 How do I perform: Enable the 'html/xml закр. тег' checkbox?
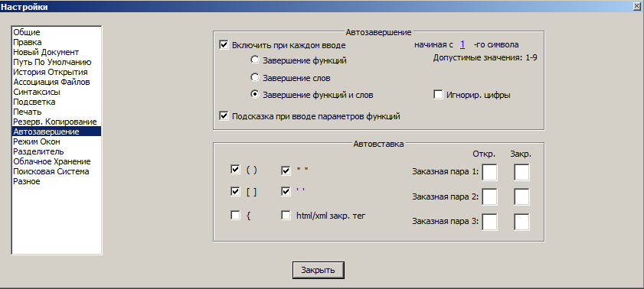pos(286,215)
